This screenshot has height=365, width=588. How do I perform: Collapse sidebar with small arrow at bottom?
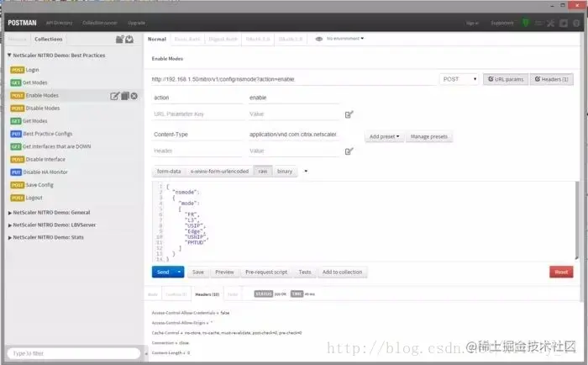click(146, 353)
